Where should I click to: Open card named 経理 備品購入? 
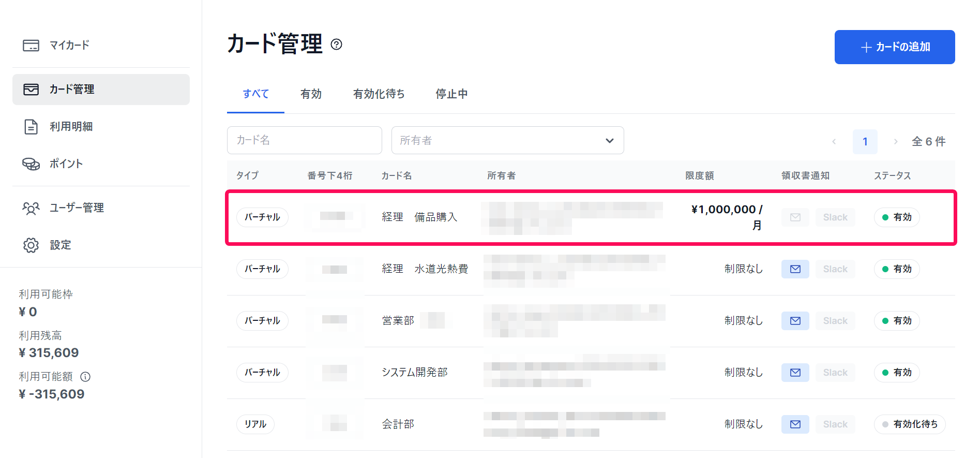tap(419, 217)
